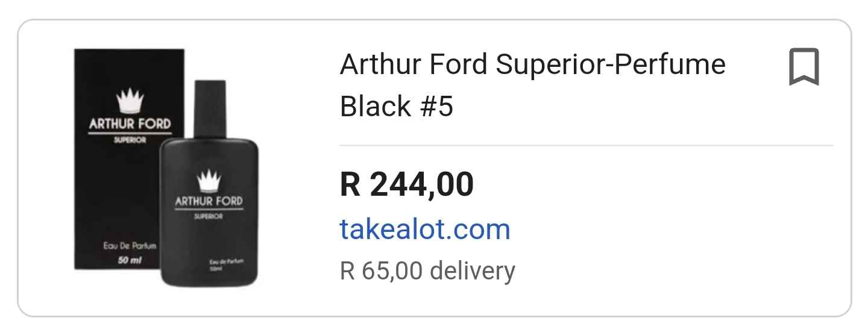Open the Arthur Ford Superior-Perfume title
Image resolution: width=868 pixels, height=318 pixels.
click(x=532, y=65)
